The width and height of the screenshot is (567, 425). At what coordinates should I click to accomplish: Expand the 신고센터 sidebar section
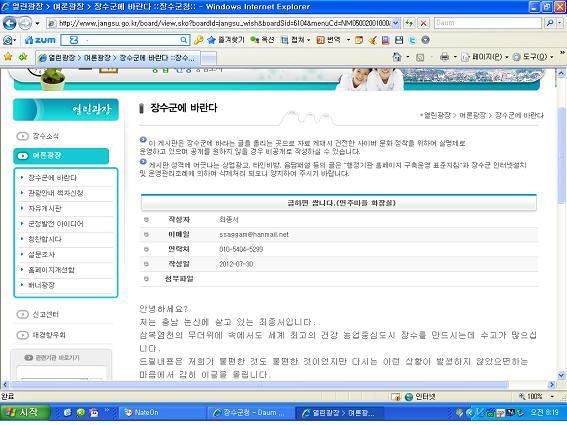(38, 314)
